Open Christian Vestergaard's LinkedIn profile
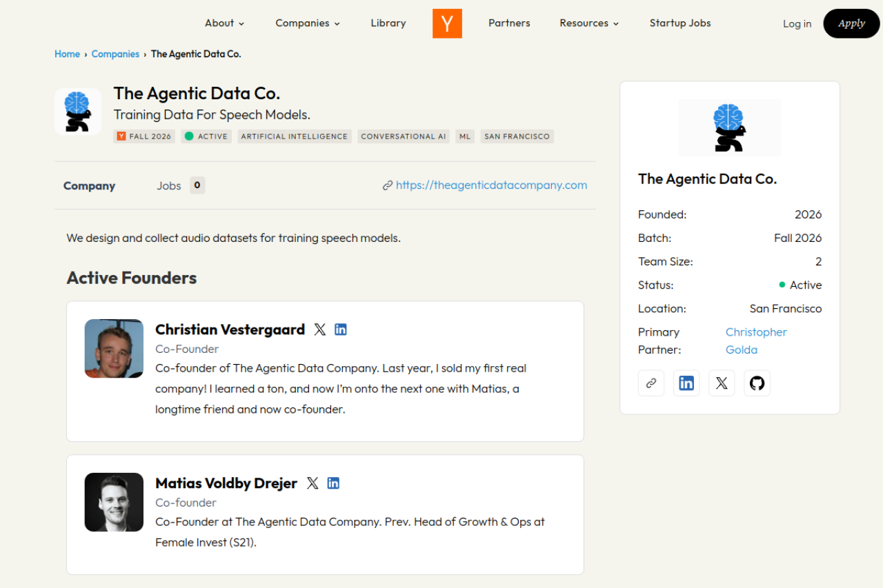 coord(341,330)
